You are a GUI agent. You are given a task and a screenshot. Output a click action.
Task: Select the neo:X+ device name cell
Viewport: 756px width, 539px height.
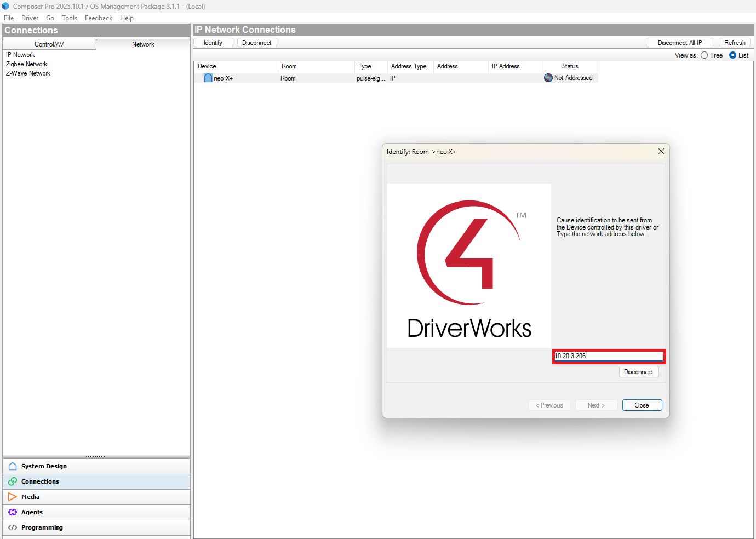tap(224, 78)
